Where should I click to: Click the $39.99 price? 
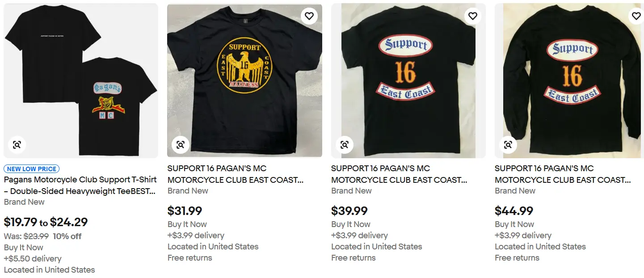349,211
